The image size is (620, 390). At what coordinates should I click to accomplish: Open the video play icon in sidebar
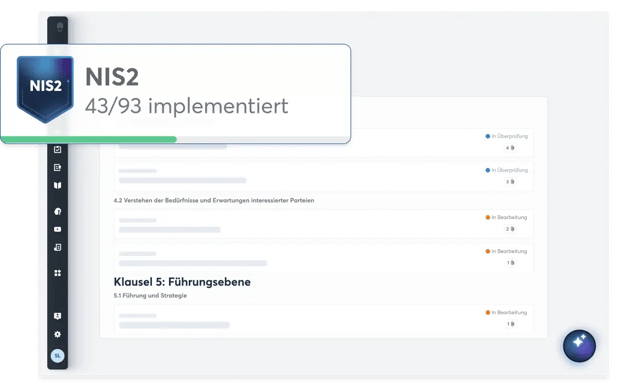[57, 229]
